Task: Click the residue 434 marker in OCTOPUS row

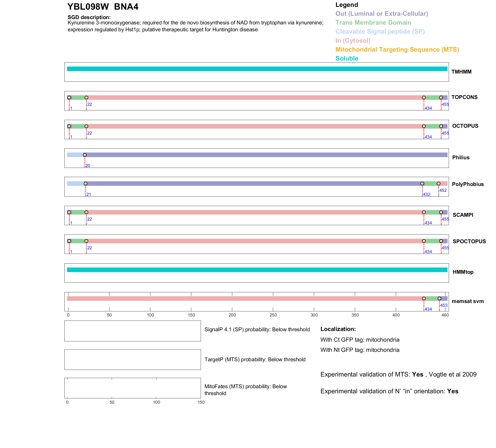Action: pyautogui.click(x=424, y=126)
